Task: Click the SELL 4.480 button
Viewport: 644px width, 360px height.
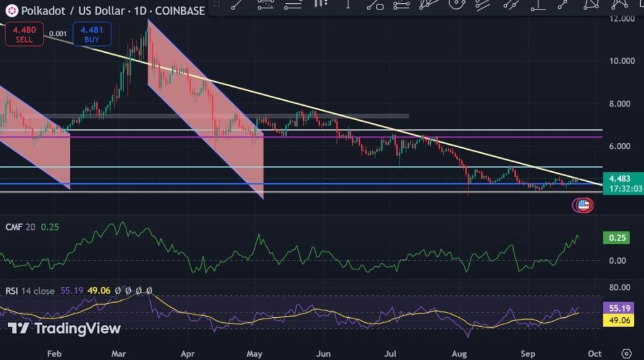Action: coord(25,34)
